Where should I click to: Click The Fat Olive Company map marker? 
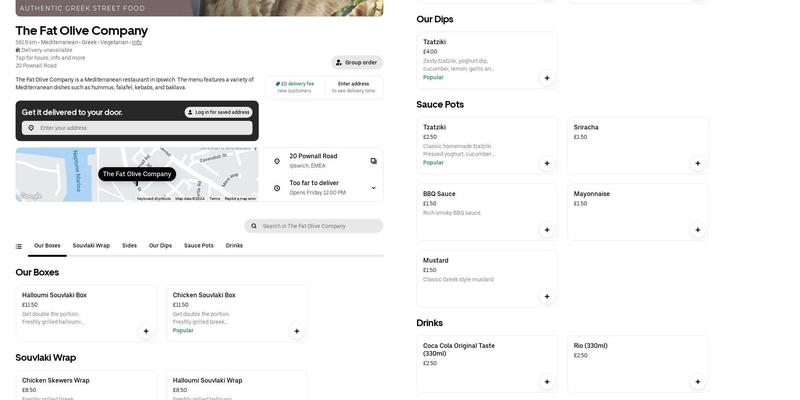coord(137,174)
